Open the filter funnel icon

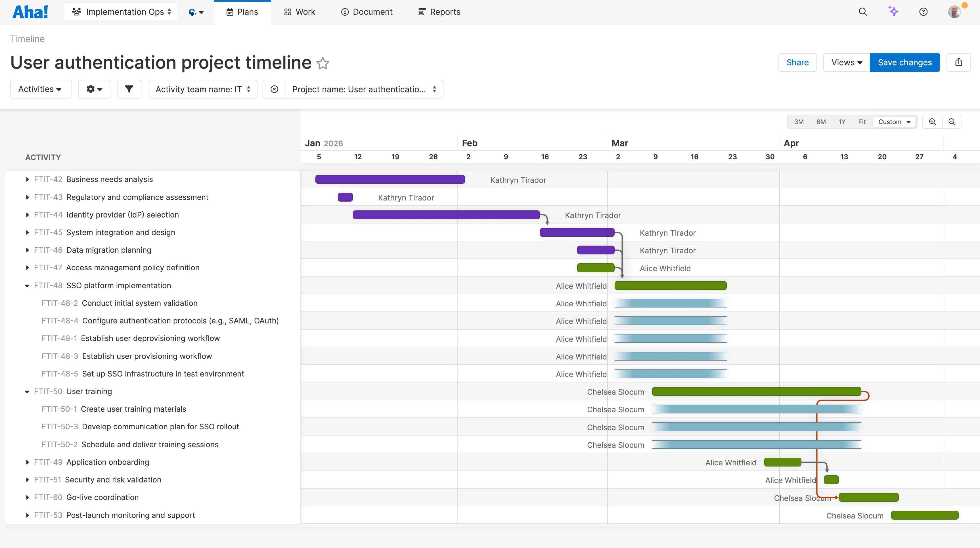(129, 89)
